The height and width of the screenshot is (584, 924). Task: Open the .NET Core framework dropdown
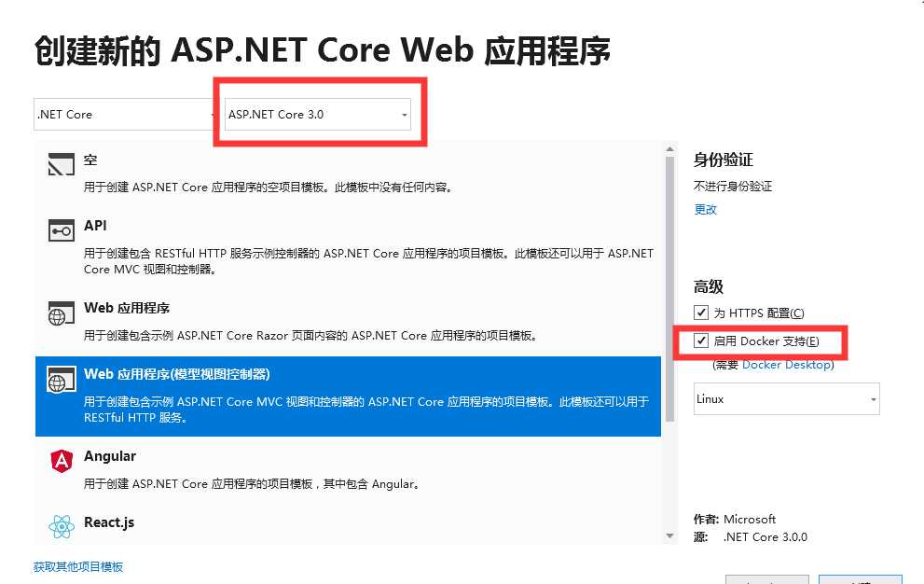[125, 115]
